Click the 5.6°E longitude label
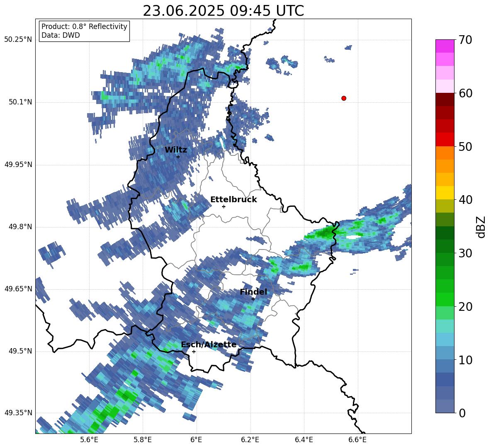The width and height of the screenshot is (491, 448). 89,440
